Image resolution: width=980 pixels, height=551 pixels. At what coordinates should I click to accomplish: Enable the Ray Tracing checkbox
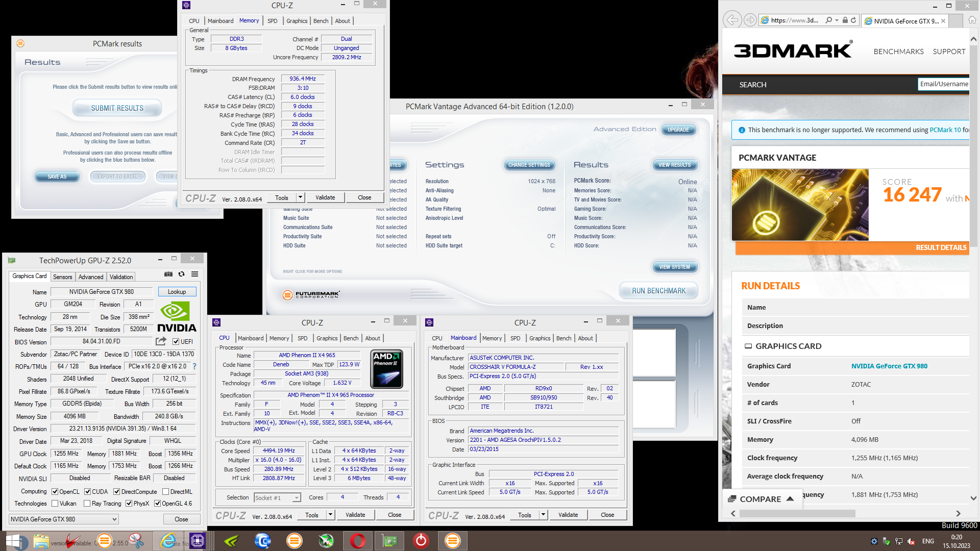(x=88, y=504)
